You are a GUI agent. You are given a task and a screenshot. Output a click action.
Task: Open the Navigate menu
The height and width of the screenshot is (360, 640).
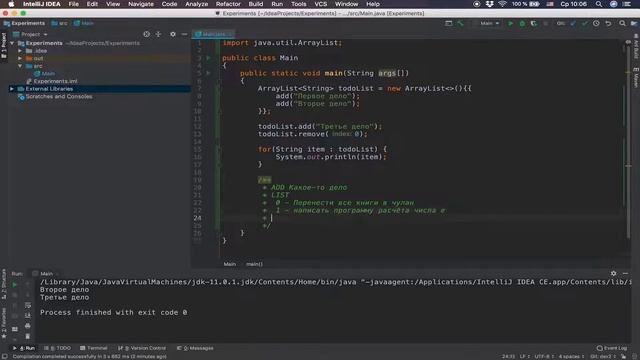[141, 4]
